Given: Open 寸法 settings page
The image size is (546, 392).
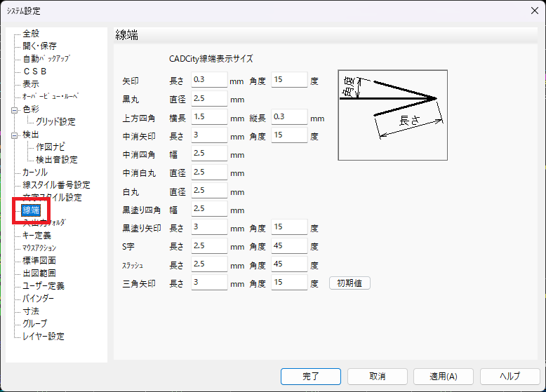Looking at the screenshot, I should coord(31,311).
